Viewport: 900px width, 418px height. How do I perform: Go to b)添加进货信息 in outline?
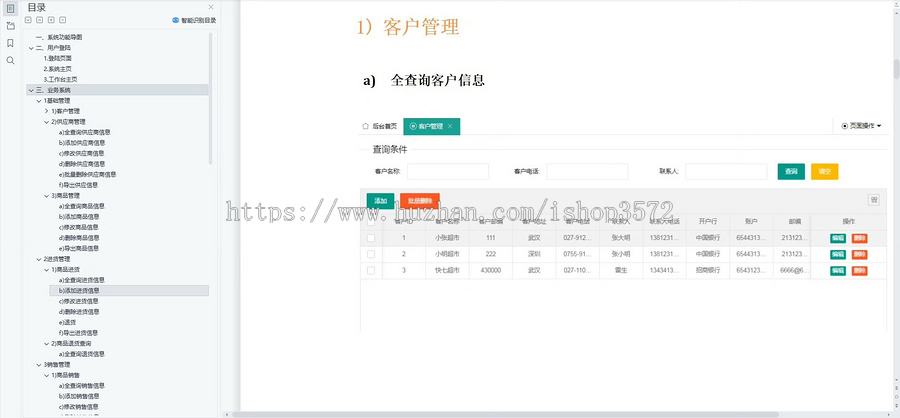[x=79, y=291]
